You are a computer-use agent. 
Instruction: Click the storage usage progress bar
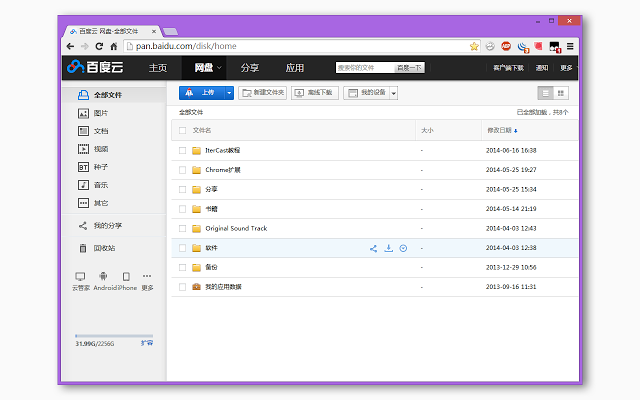coord(114,336)
